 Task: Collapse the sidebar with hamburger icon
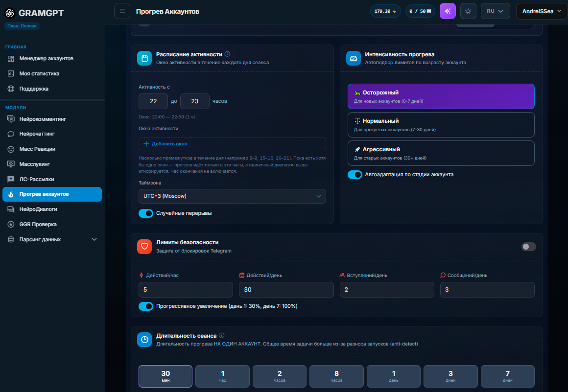point(122,11)
